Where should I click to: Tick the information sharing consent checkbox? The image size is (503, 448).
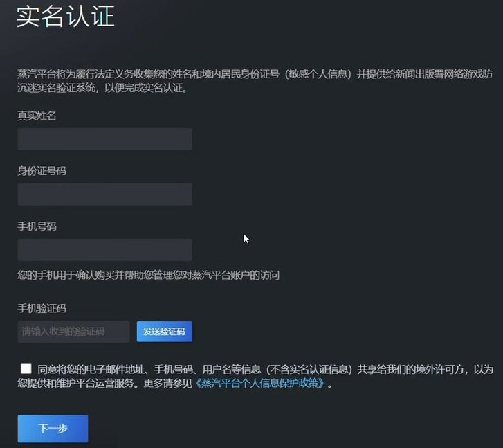click(x=26, y=368)
